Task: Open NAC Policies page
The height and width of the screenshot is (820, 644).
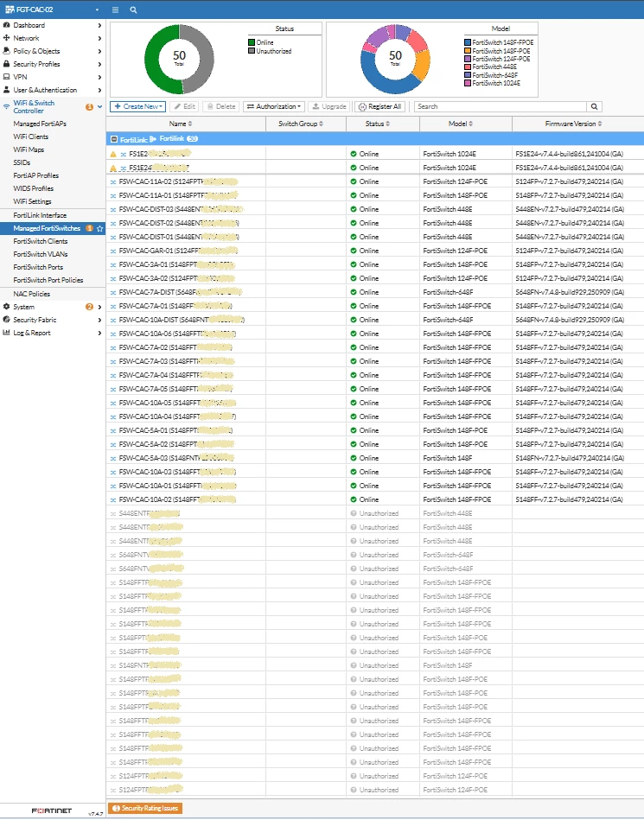Action: point(32,294)
